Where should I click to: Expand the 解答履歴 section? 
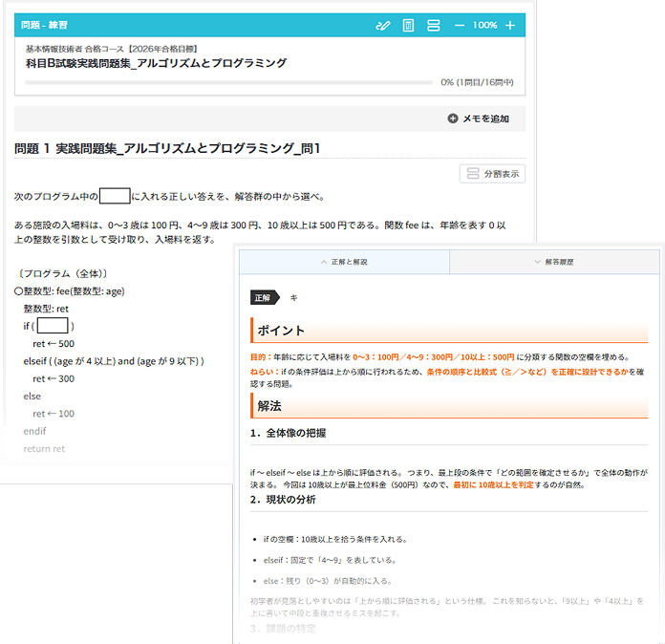tap(554, 262)
